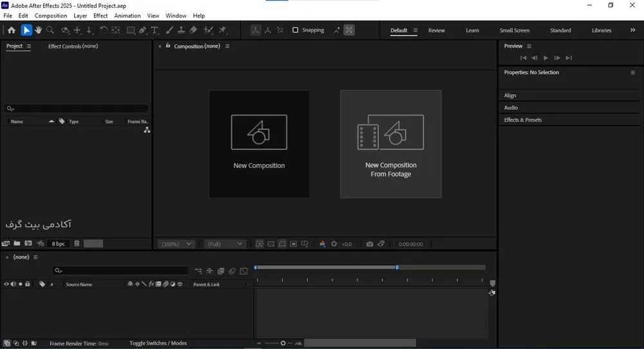Select the Zoom magnifier tool

50,30
